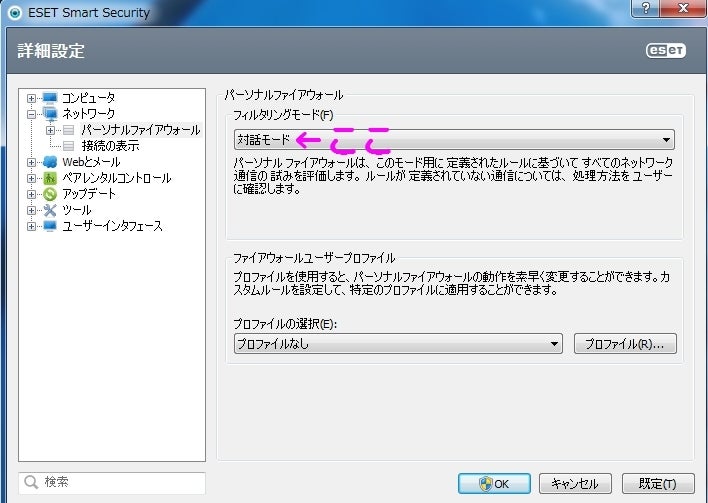708x503 pixels.
Task: Expand the アップデート tree node
Action: [x=31, y=194]
